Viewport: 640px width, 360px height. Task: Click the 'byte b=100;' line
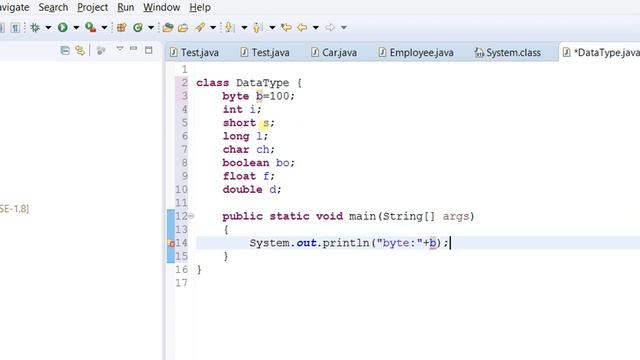[258, 96]
